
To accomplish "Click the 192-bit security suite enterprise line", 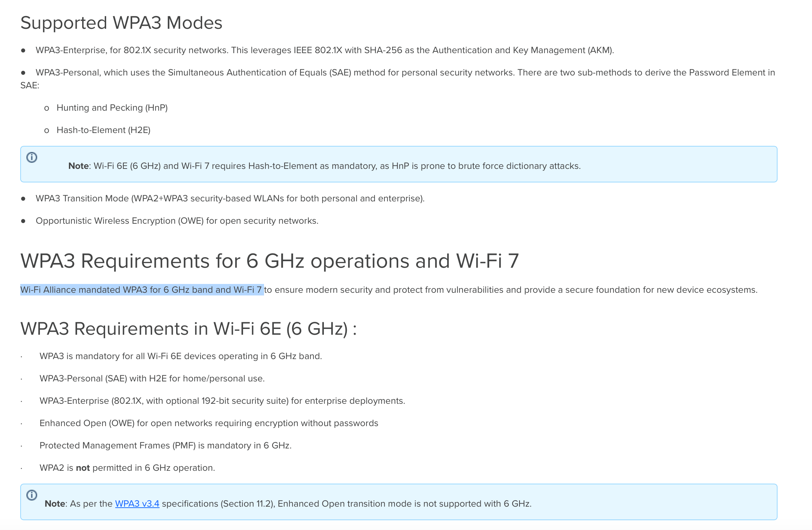I will coord(222,401).
